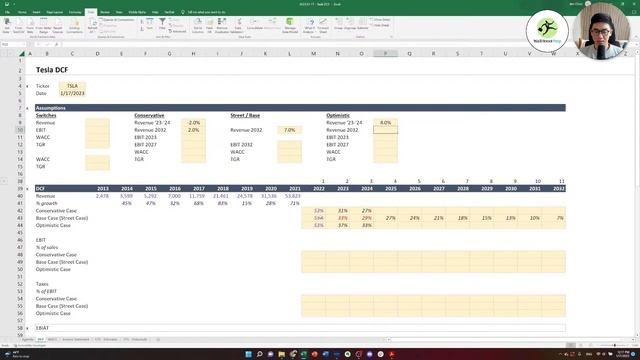640x360 pixels.
Task: Switch to the Page Layout ribbon tab
Action: point(54,12)
